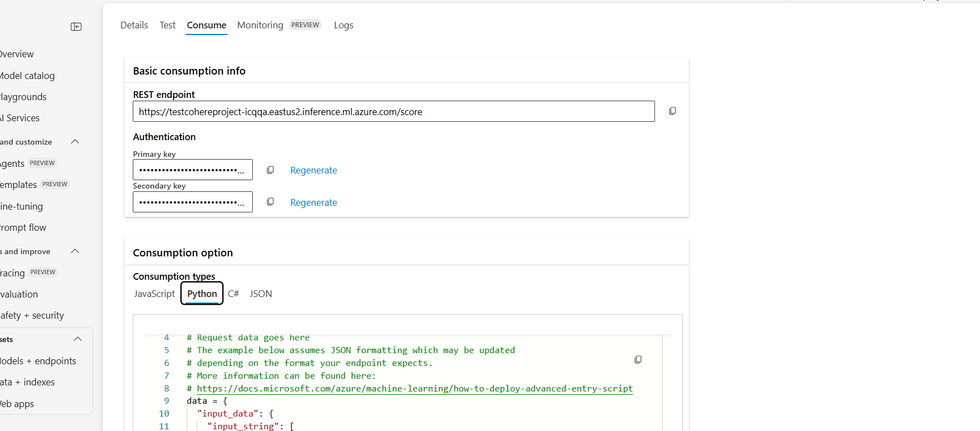This screenshot has width=980, height=431.
Task: Focus the Secondary key field
Action: pos(192,202)
